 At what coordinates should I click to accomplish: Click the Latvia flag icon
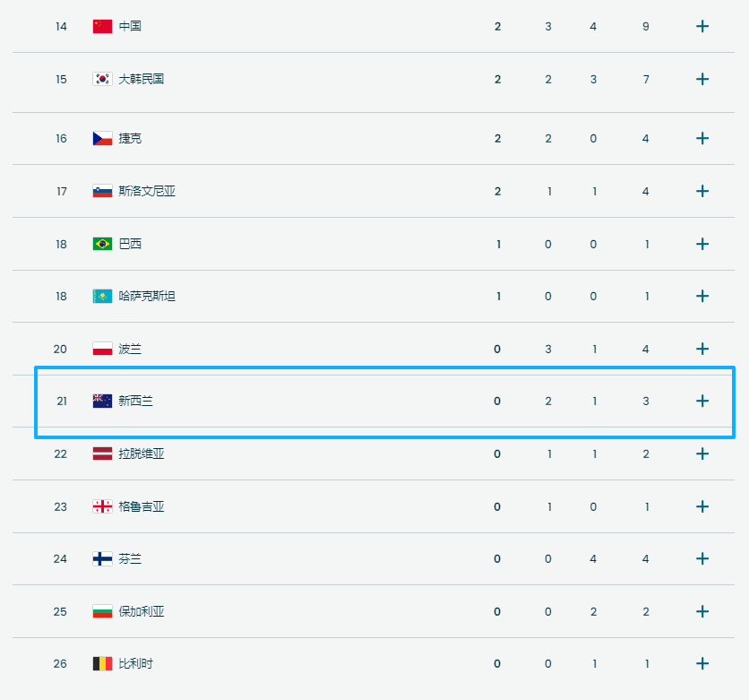point(102,454)
